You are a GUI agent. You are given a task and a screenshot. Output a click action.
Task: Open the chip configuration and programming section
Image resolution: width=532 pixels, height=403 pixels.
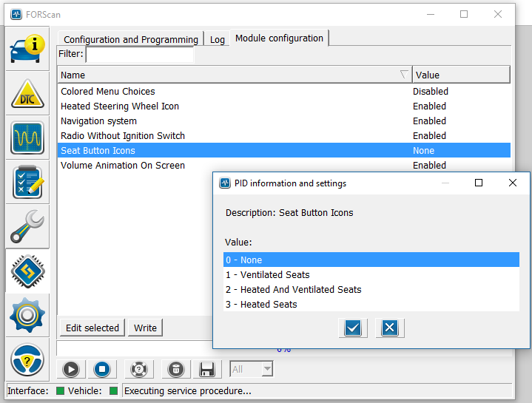click(x=27, y=271)
